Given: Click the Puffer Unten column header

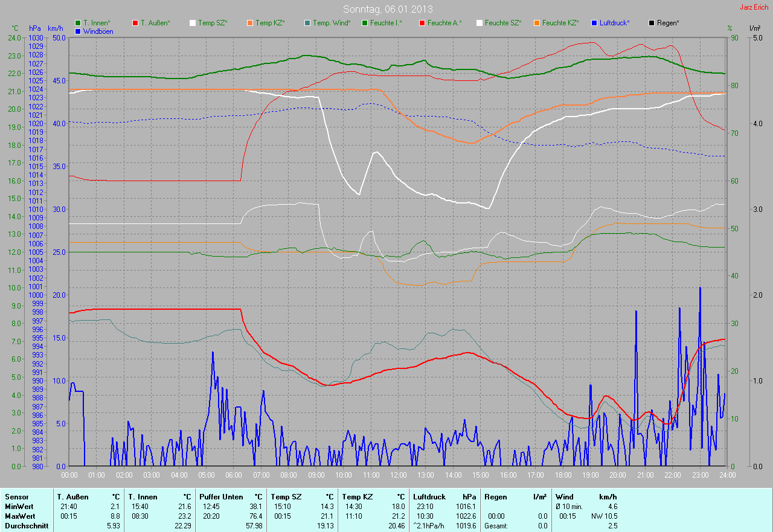Looking at the screenshot, I should (x=222, y=497).
